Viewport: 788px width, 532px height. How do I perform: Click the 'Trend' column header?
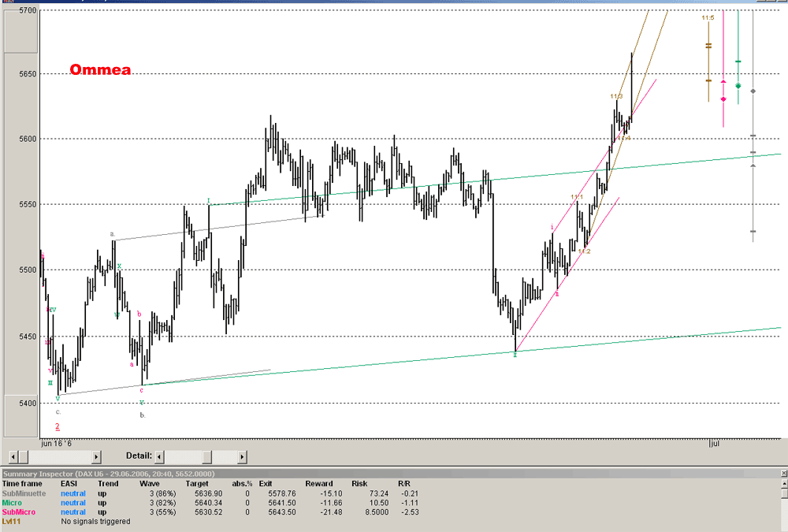tap(108, 484)
